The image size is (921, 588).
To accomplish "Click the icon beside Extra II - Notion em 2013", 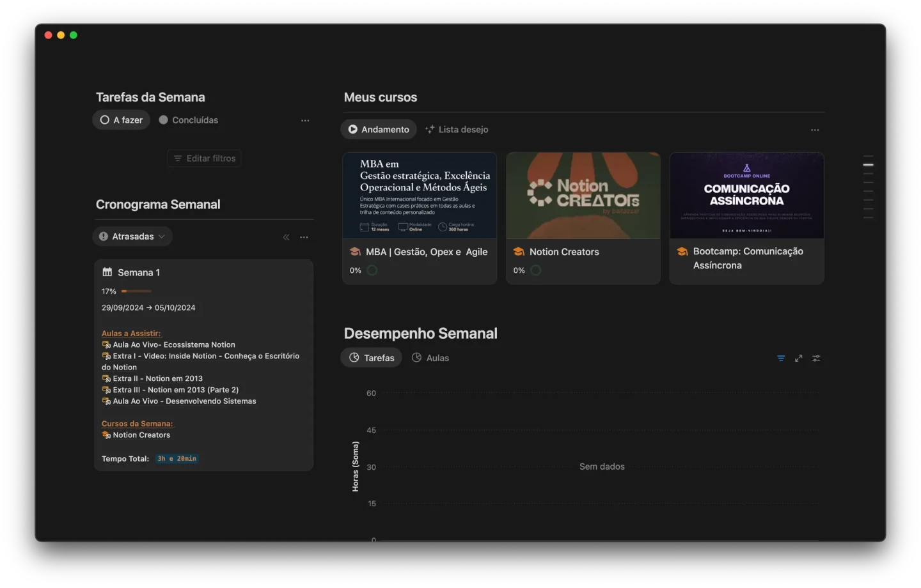I will [106, 379].
